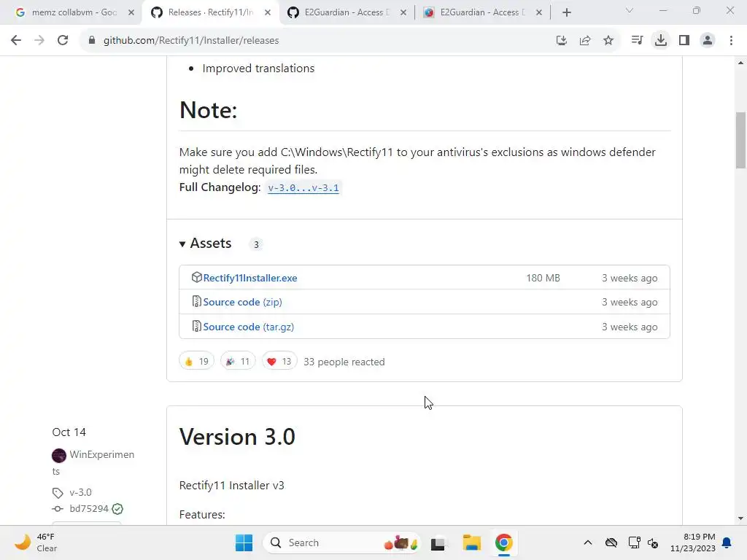Viewport: 747px width, 560px height.
Task: Open the clock and date panel
Action: [693, 542]
